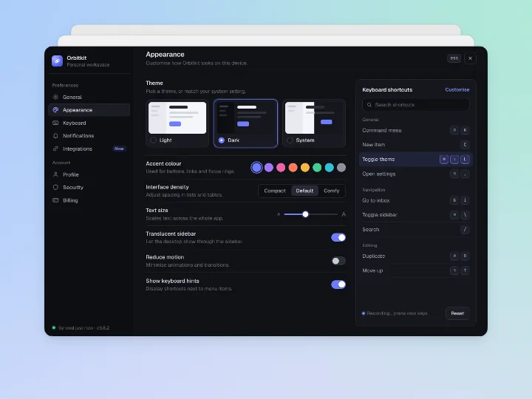Select the New item shortcut row
The image size is (532, 399).
pyautogui.click(x=416, y=145)
